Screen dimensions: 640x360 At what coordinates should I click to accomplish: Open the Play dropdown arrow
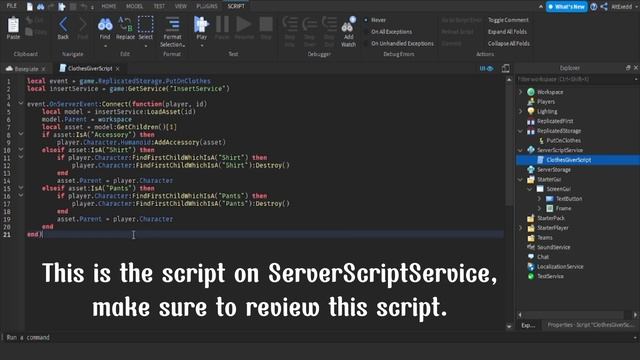point(202,45)
